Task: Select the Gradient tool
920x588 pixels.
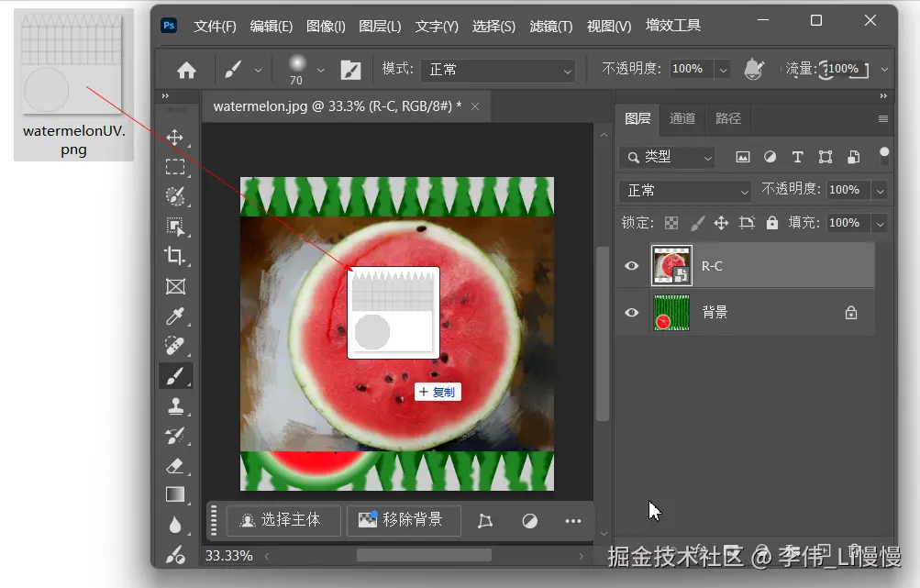Action: coord(175,494)
